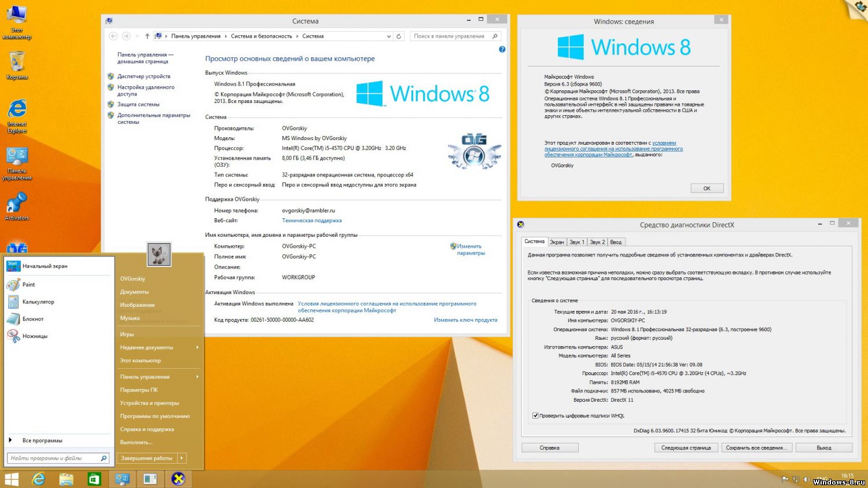Switch to Звук 2 tab

(597, 242)
